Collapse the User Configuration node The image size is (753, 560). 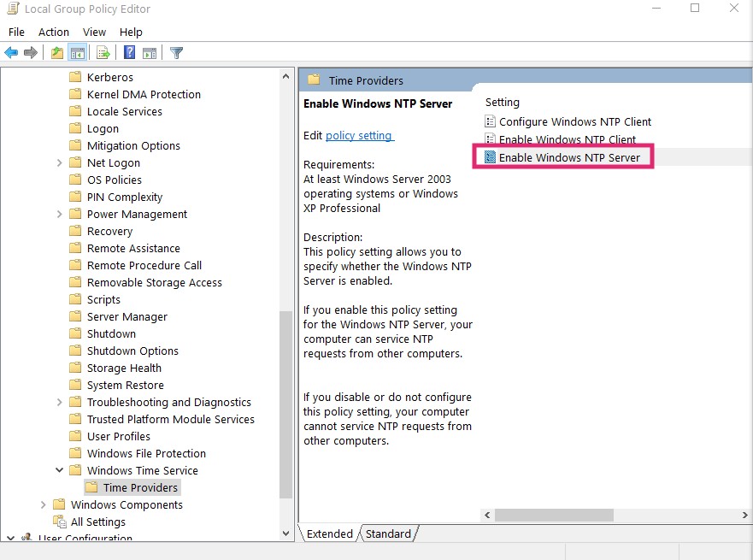[x=10, y=538]
